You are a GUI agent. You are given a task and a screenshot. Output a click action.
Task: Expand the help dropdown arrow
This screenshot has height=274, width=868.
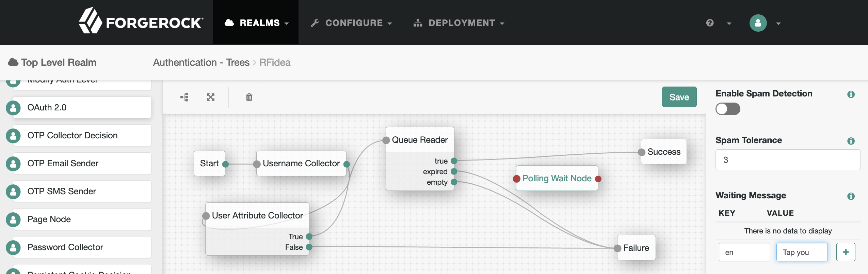point(729,24)
